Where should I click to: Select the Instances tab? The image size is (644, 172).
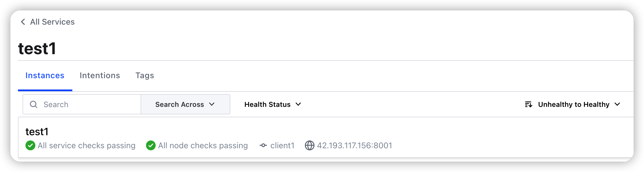pos(45,76)
